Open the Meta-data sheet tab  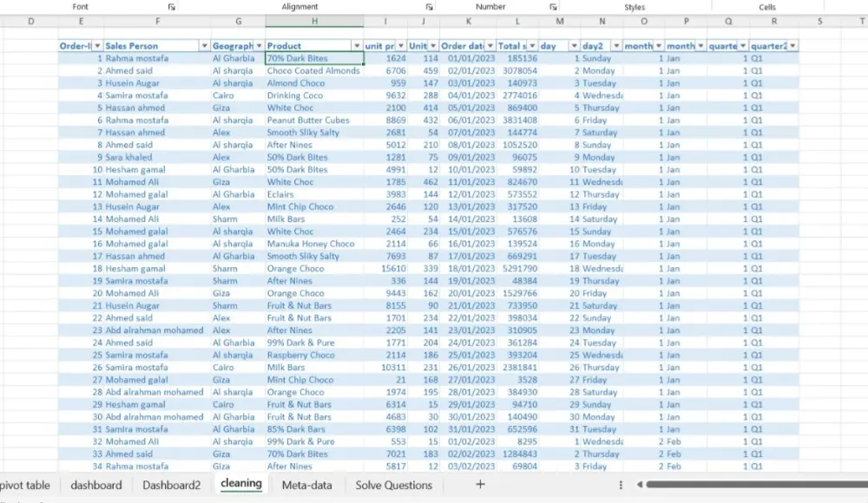306,485
